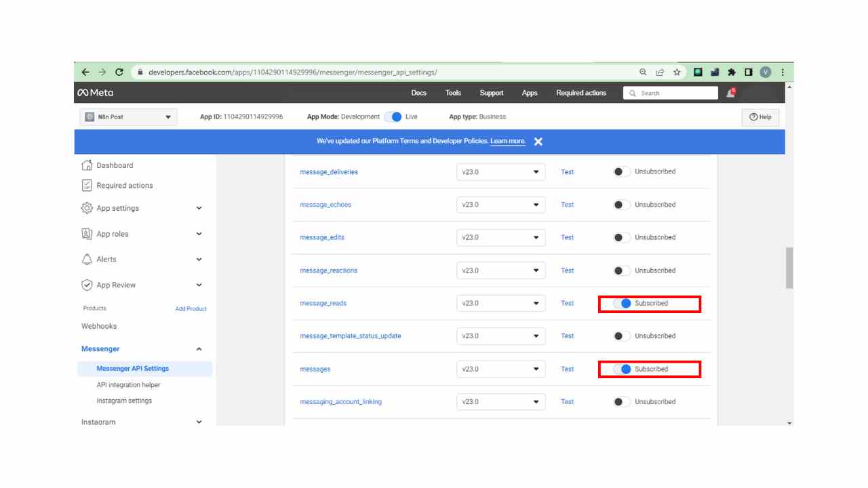Open the Chrome profile avatar
The height and width of the screenshot is (488, 868).
[x=766, y=72]
